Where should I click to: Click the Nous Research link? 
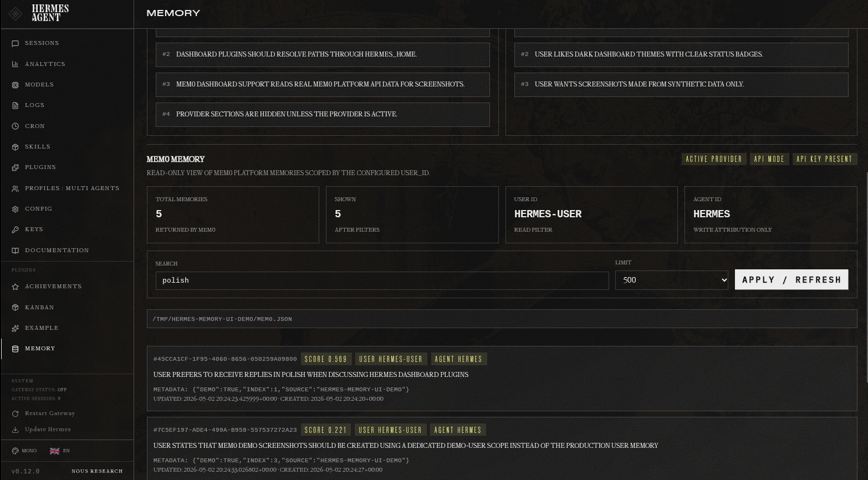[97, 471]
